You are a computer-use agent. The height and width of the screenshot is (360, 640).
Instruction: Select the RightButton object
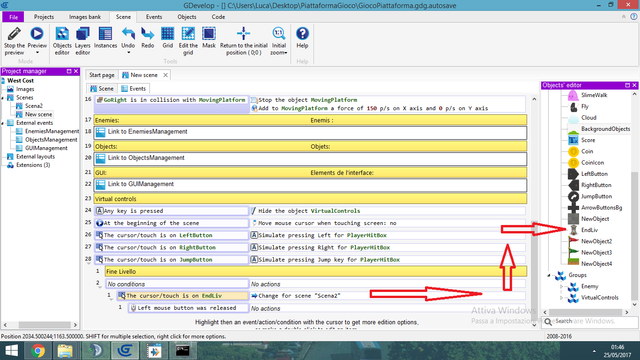pos(596,185)
